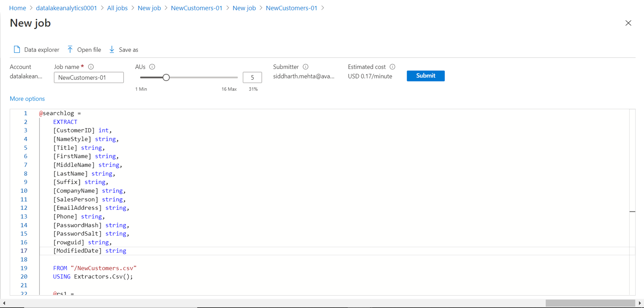Click line number 10 in the gutter
This screenshot has width=644, height=308.
(x=24, y=191)
